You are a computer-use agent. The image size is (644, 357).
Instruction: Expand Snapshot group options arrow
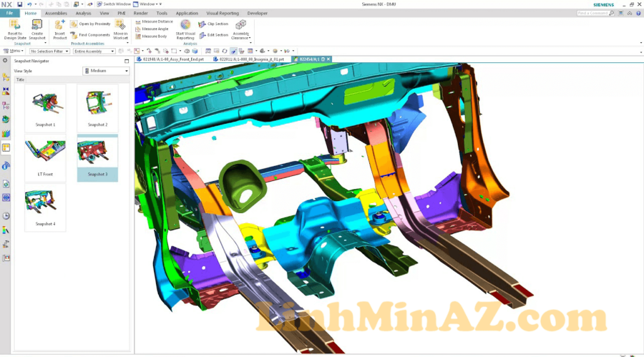(x=45, y=43)
